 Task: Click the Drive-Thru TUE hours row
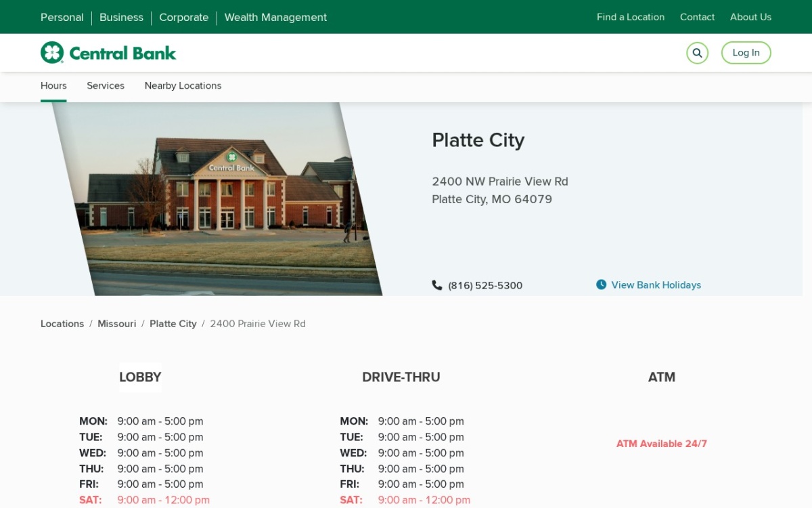402,438
